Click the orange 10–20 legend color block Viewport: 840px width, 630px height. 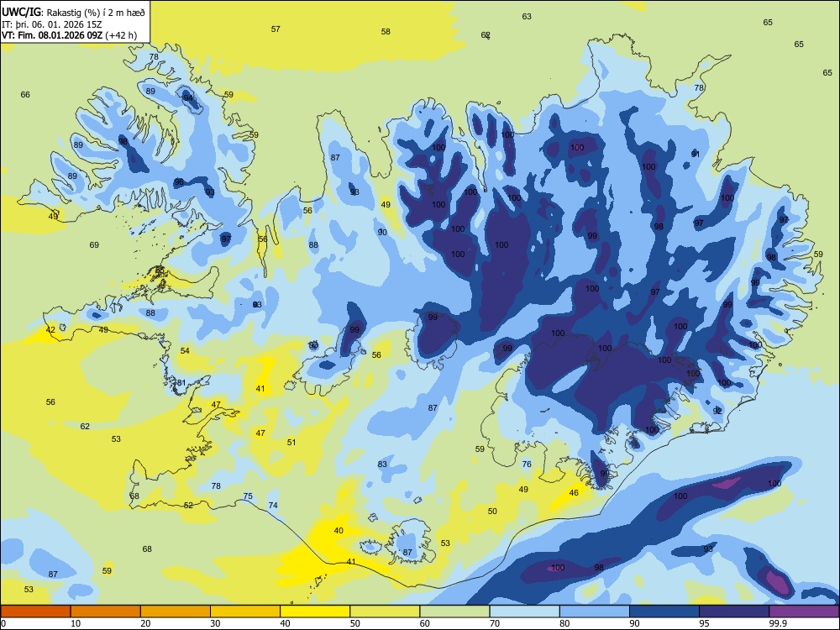click(106, 612)
